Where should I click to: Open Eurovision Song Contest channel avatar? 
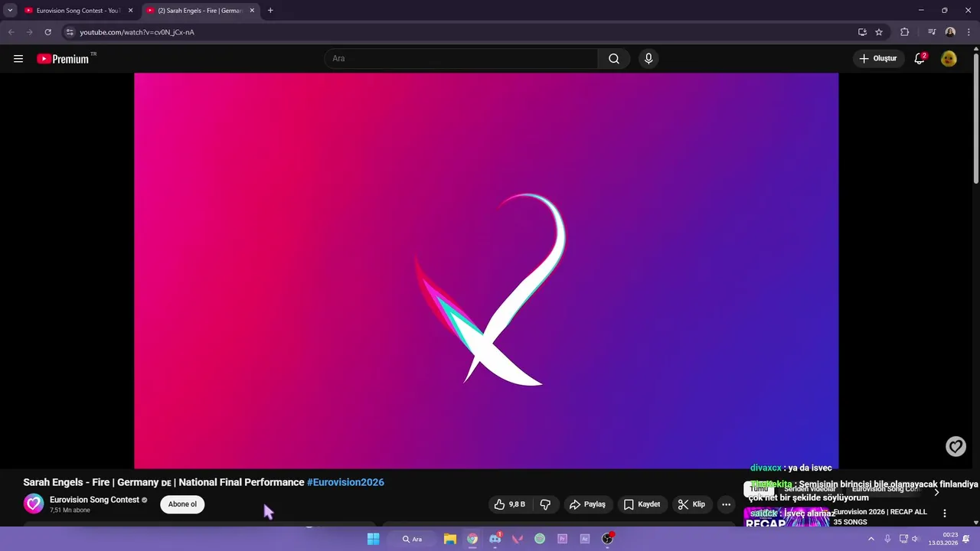pos(34,504)
